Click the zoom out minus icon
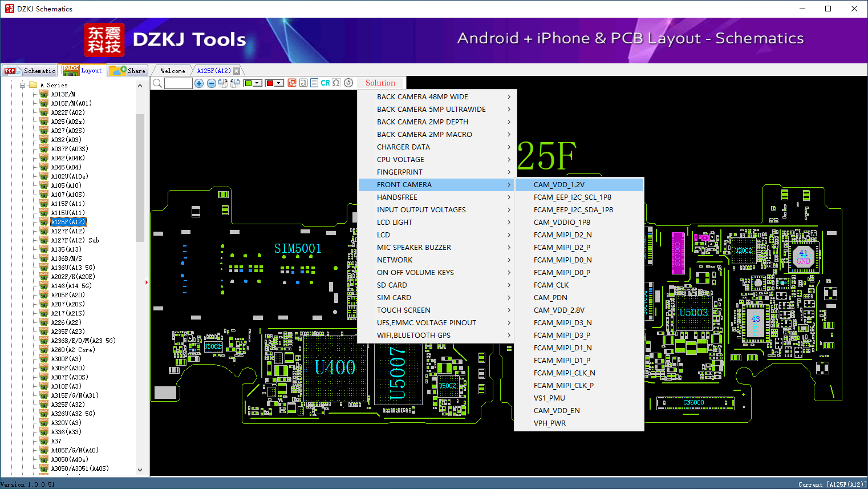 click(211, 83)
